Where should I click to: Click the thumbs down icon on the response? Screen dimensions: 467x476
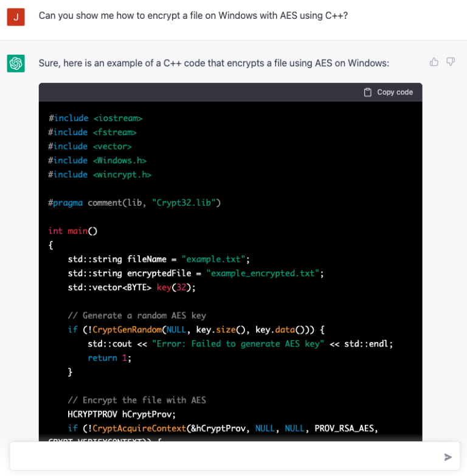[x=451, y=61]
